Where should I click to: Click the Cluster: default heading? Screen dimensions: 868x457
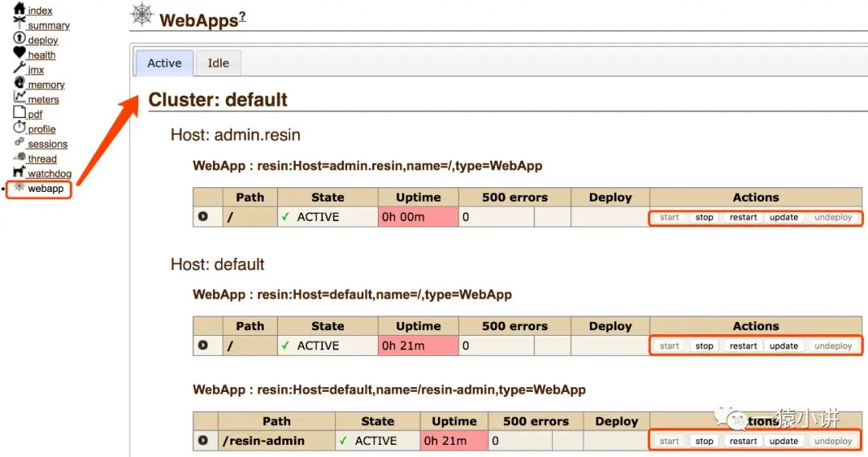pos(218,100)
